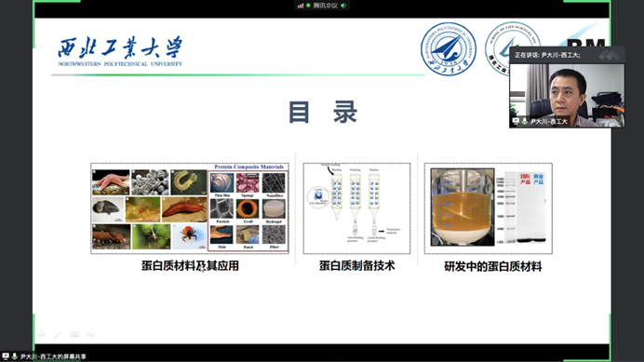The image size is (644, 362).
Task: Click the screen share icon at bottom-left
Action: pyautogui.click(x=6, y=356)
